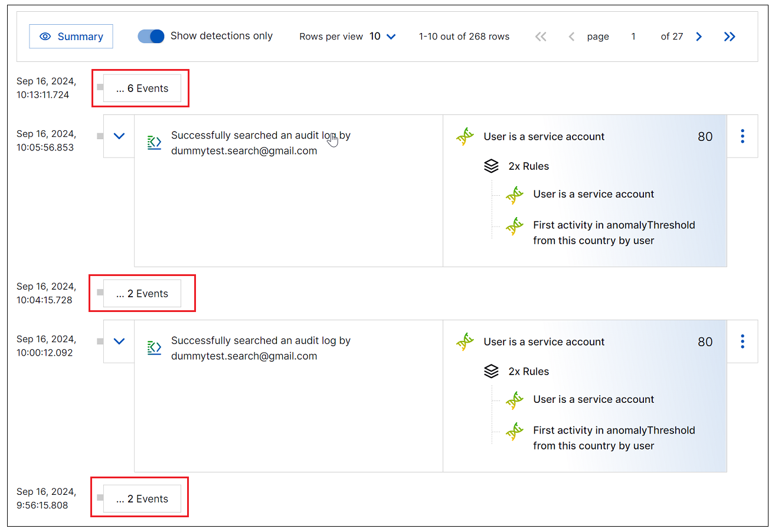Click the 2x Rules label in 10:05:56.853 event
Viewport: 775px width, 532px height.
click(529, 166)
